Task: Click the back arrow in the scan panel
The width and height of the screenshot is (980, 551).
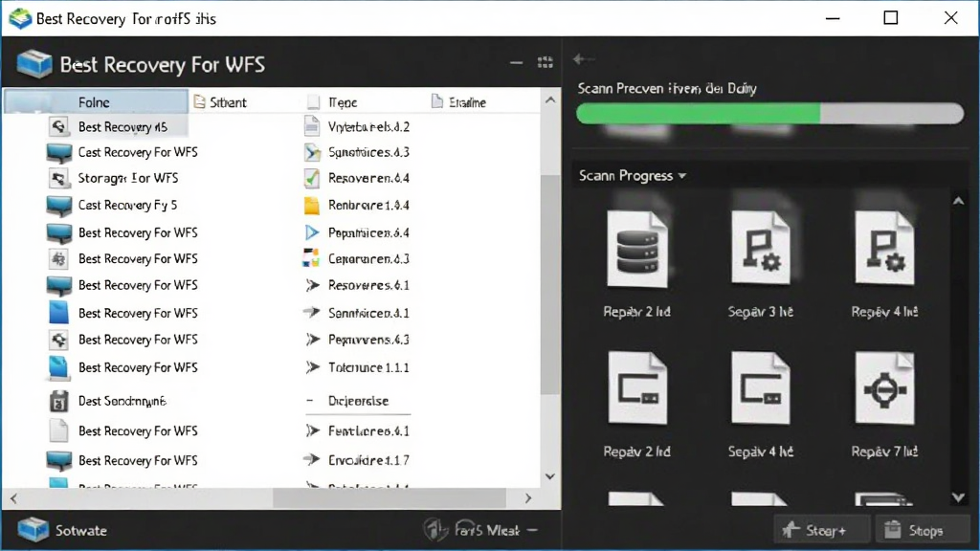Action: [x=583, y=59]
